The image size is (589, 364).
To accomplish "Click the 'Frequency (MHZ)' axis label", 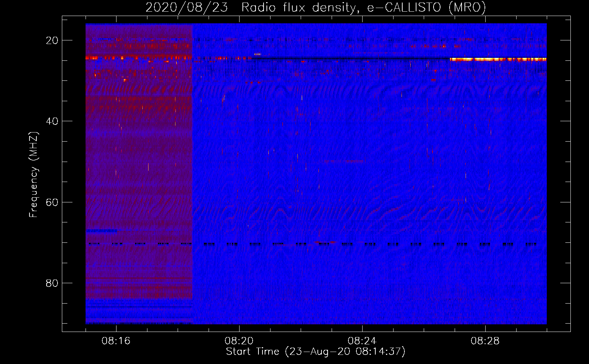I will pyautogui.click(x=33, y=175).
